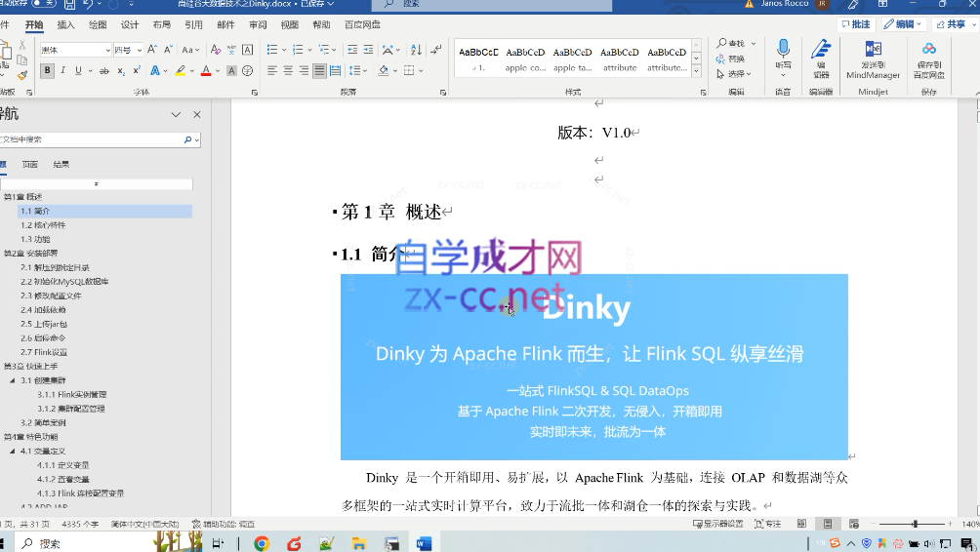Toggle strikethrough text button
The image size is (980, 552).
coord(104,70)
